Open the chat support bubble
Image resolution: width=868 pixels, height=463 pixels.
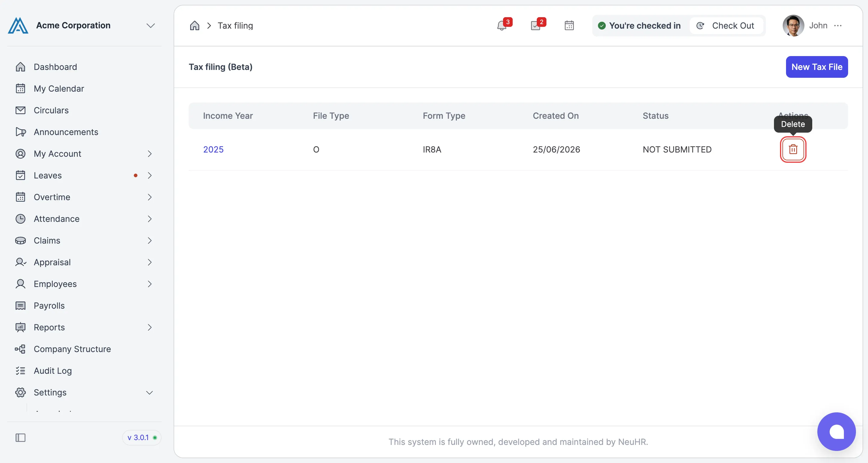(836, 432)
